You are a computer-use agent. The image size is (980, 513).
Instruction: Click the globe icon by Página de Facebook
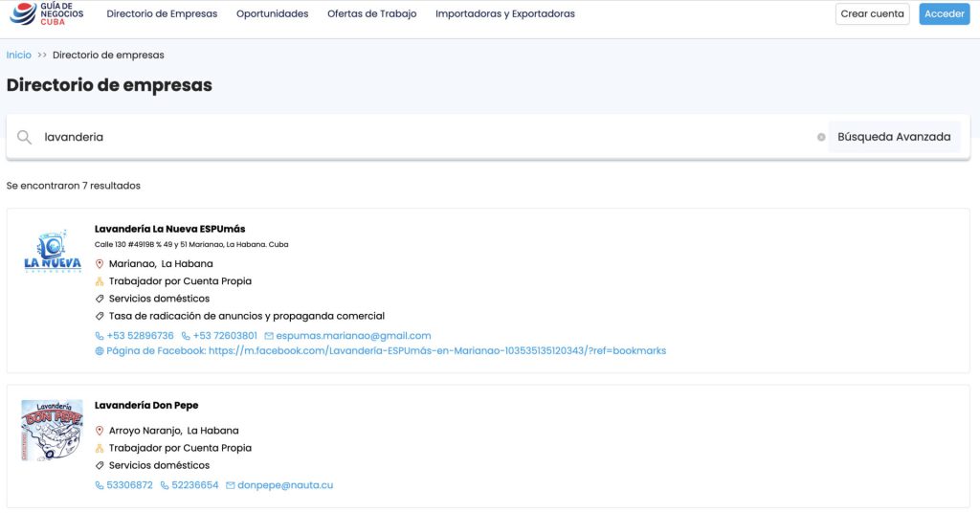[x=100, y=351]
